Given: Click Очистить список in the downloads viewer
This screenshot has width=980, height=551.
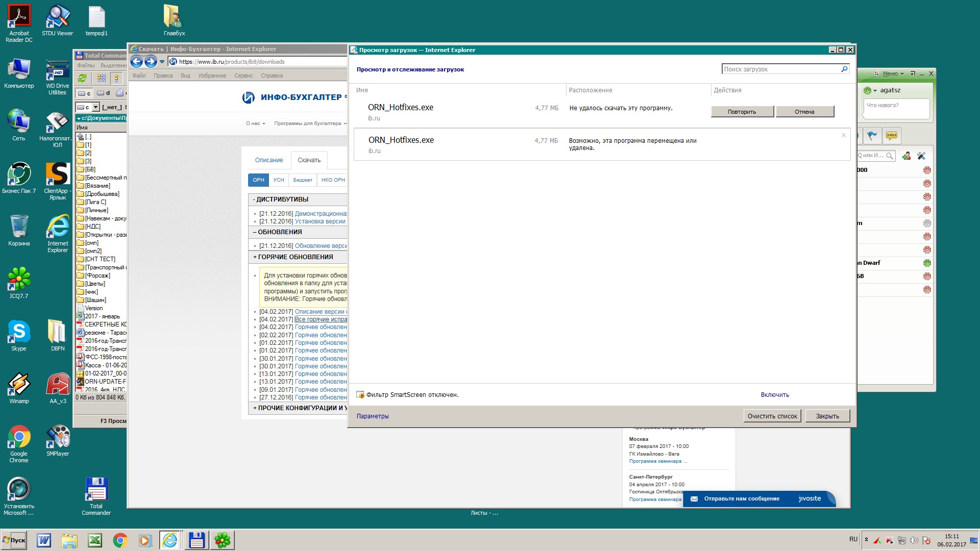Looking at the screenshot, I should click(772, 416).
